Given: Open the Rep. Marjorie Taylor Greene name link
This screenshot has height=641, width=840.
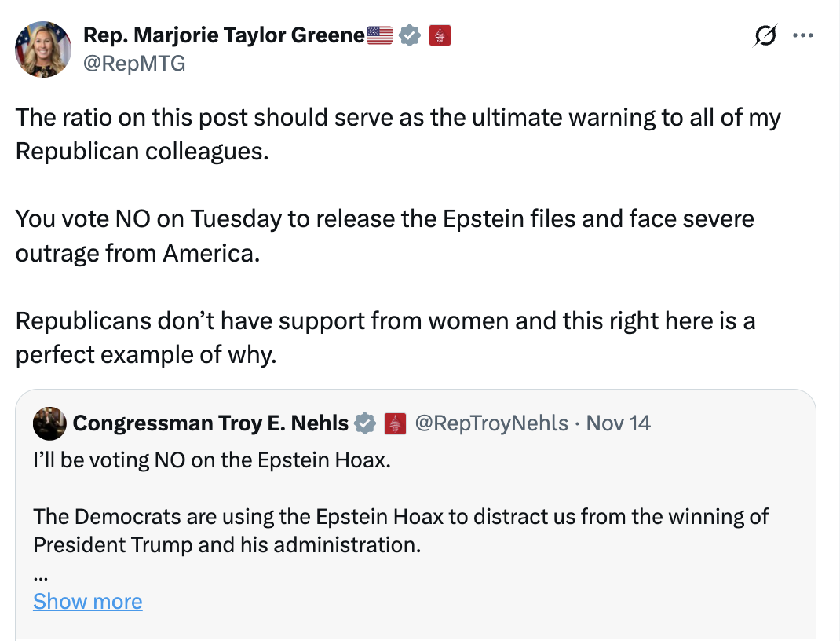Looking at the screenshot, I should coord(225,35).
